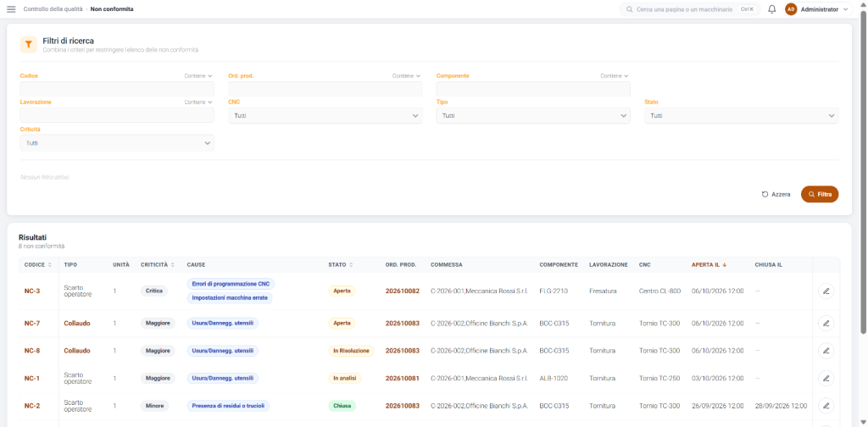
Task: Click the Non conformita breadcrumb
Action: tap(111, 9)
